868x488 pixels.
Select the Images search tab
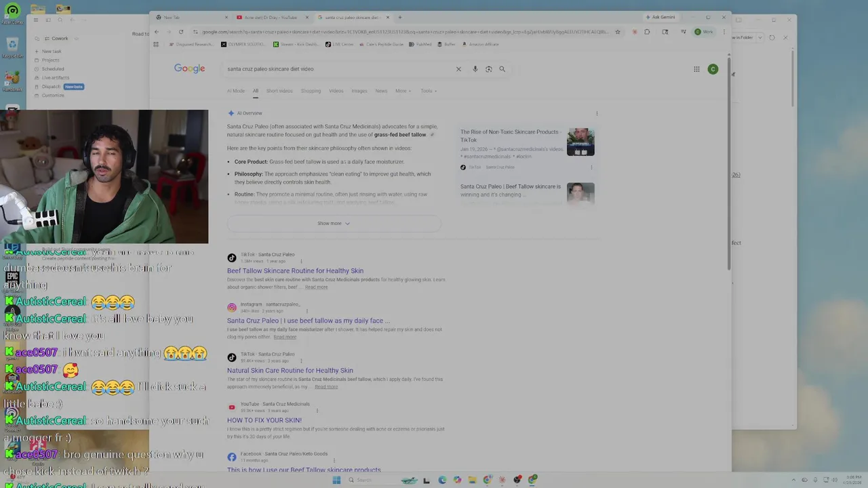coord(359,91)
